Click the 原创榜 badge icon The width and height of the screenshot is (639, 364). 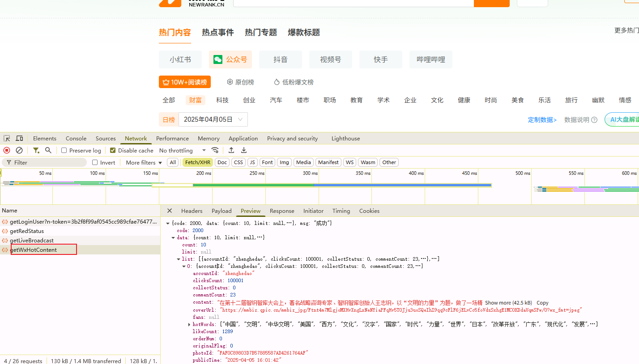click(230, 82)
